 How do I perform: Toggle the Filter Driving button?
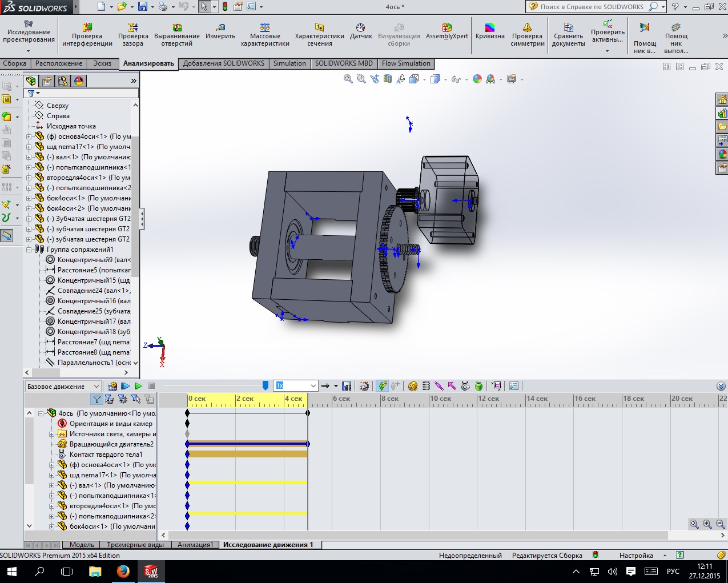tap(123, 399)
